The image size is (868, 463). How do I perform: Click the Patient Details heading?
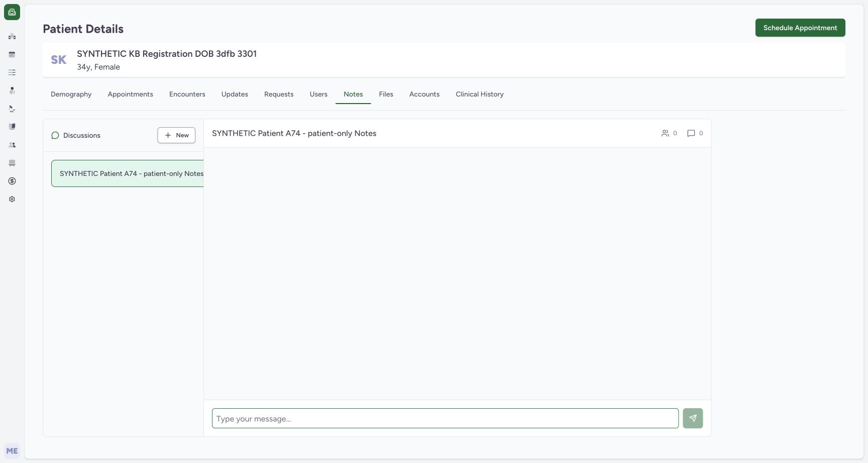pyautogui.click(x=83, y=29)
